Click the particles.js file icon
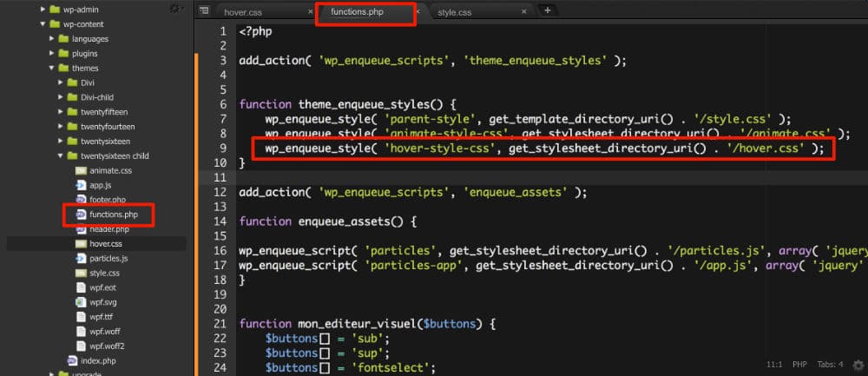 [81, 258]
